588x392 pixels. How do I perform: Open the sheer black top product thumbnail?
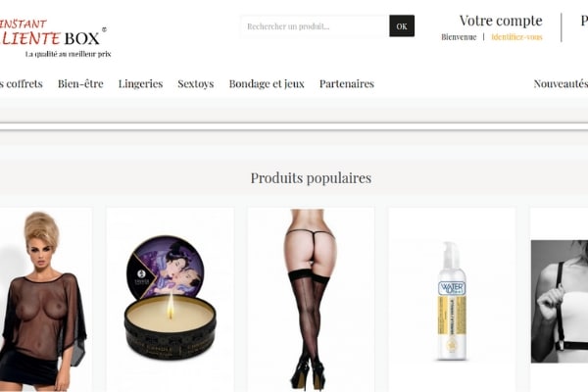pyautogui.click(x=46, y=300)
